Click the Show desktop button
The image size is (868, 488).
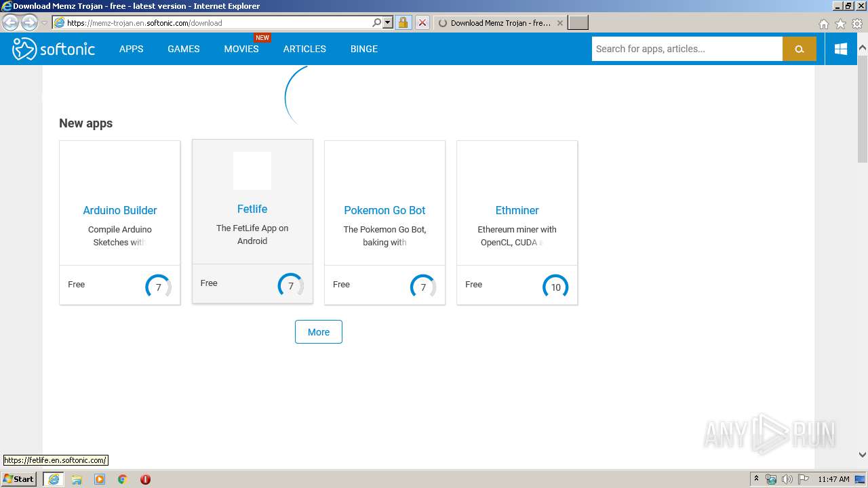pos(860,479)
